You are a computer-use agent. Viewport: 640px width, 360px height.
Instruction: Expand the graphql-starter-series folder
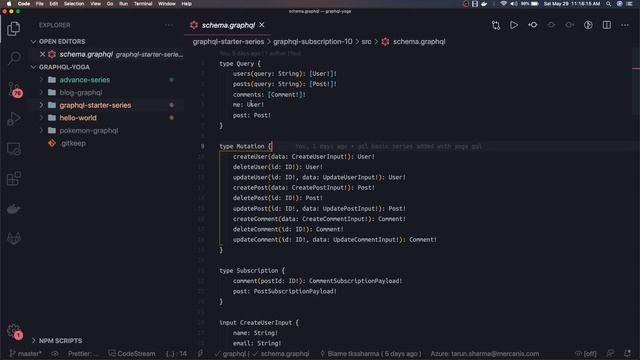(x=41, y=105)
